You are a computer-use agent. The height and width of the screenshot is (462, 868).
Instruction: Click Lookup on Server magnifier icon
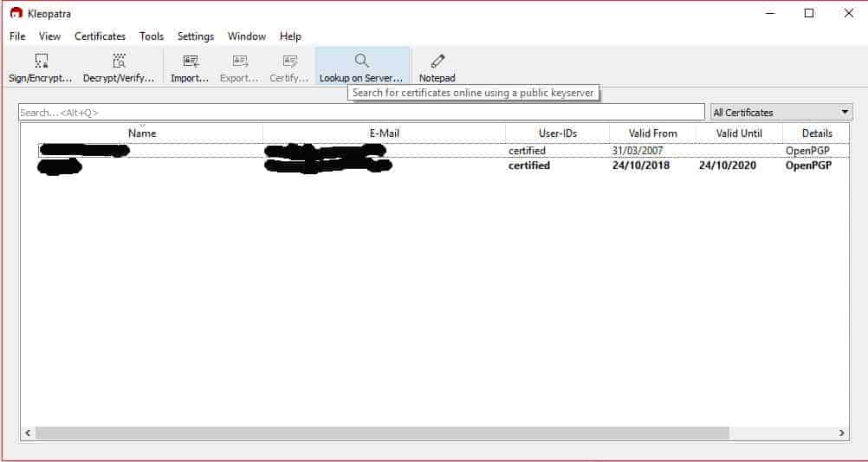click(361, 61)
